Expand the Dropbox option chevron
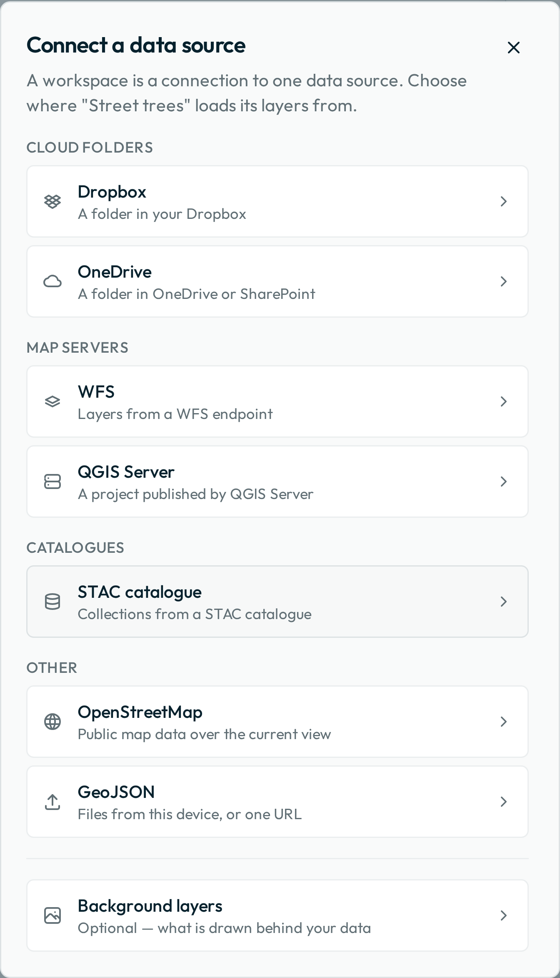 point(503,201)
